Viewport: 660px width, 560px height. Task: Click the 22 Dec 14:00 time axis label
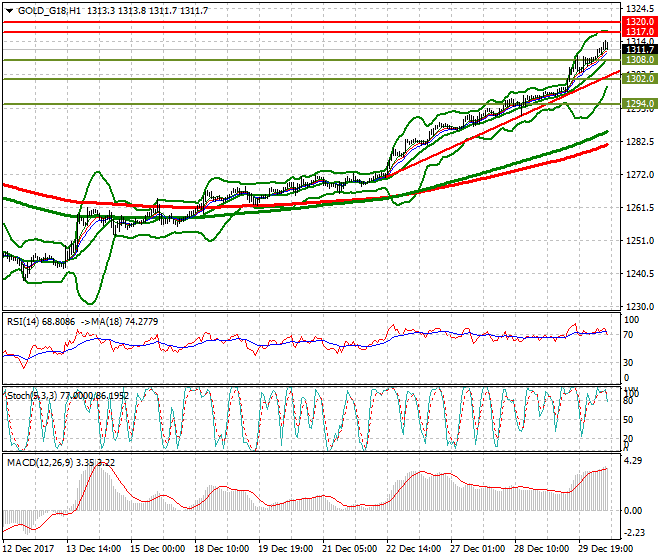click(413, 549)
